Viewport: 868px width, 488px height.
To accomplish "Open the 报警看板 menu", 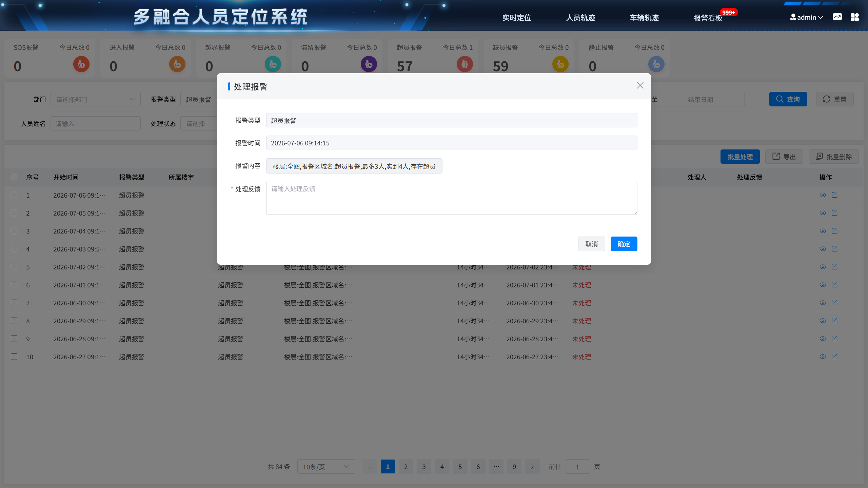I will point(708,18).
